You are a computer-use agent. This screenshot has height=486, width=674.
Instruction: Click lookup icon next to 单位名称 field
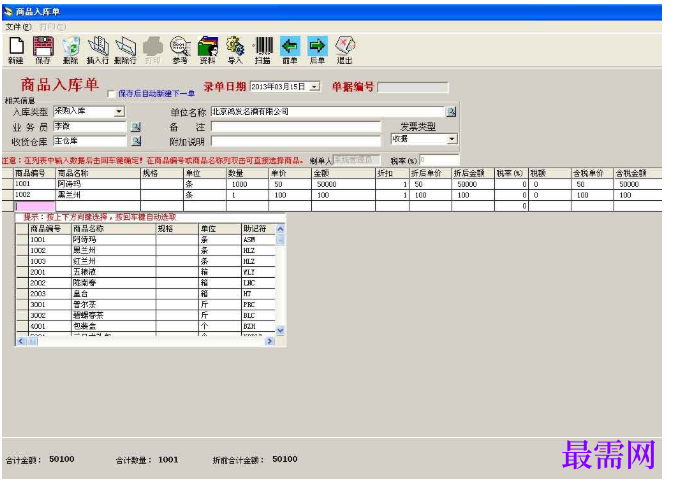click(x=451, y=112)
